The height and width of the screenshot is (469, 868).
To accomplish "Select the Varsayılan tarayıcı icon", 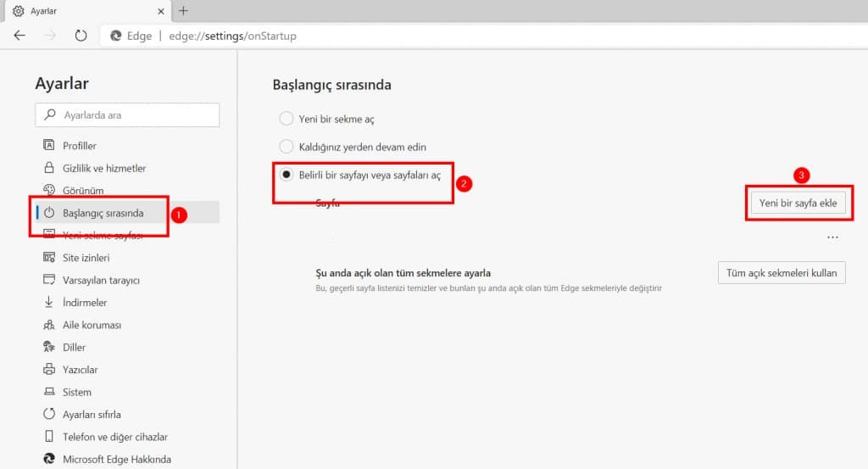I will [x=48, y=280].
